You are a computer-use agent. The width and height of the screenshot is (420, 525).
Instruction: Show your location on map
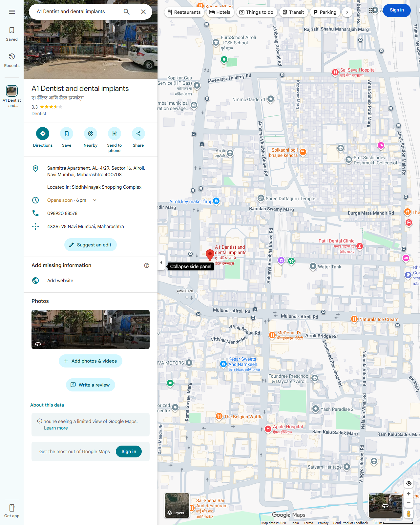(x=409, y=483)
